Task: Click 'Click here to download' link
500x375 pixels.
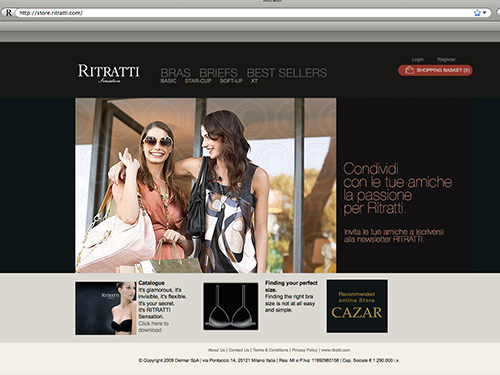Action: coord(154,327)
